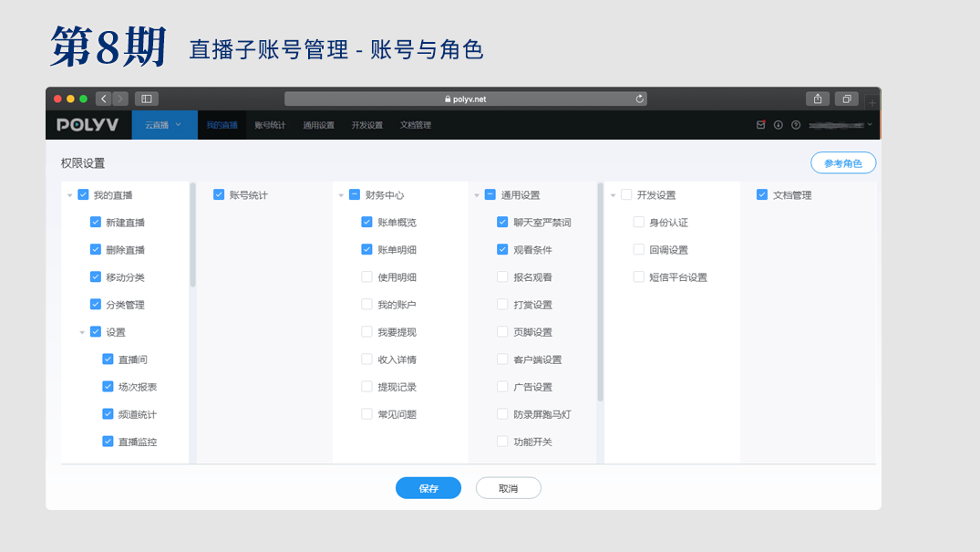Show all tabs overview icon
The image size is (980, 552).
[847, 99]
